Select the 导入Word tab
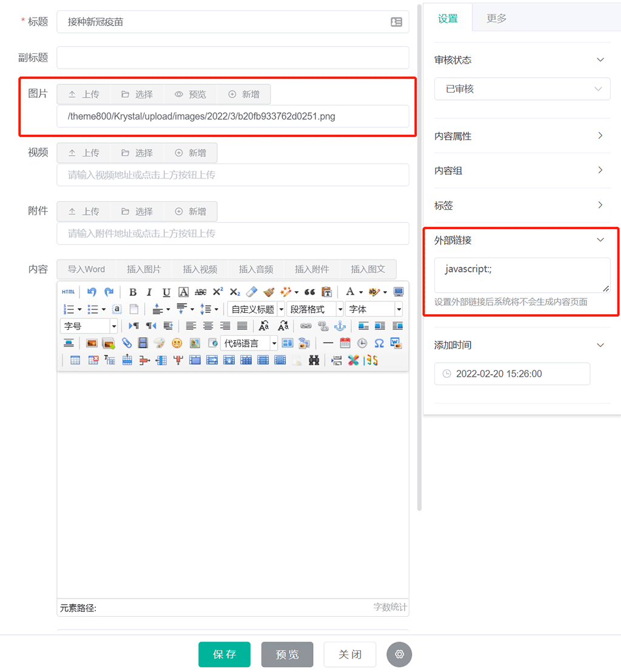The image size is (621, 672). [x=86, y=269]
